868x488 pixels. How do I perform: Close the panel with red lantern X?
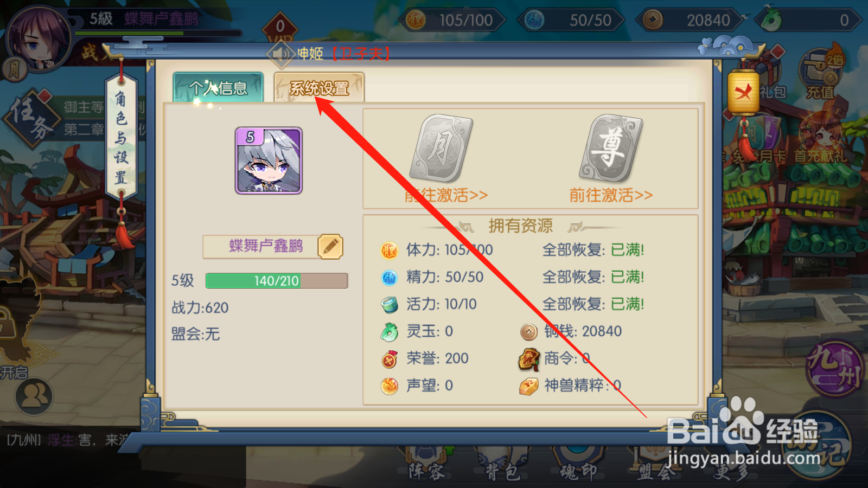click(x=743, y=91)
